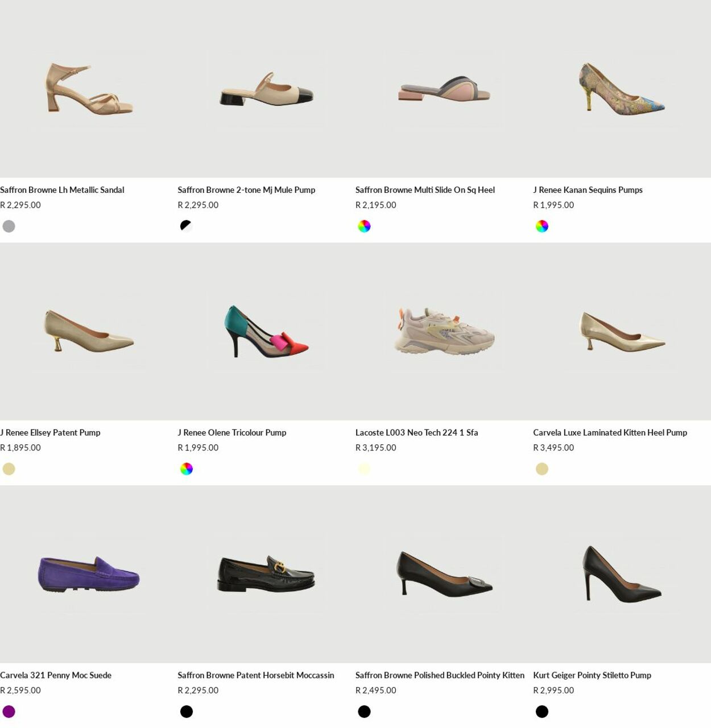Image resolution: width=711 pixels, height=728 pixels.
Task: Click price R 2,495.00 of Polished Buckled Pointy Kitten
Action: (376, 691)
